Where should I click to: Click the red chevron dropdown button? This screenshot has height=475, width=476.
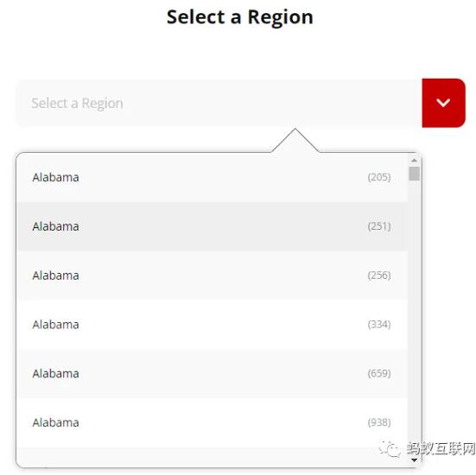(443, 103)
